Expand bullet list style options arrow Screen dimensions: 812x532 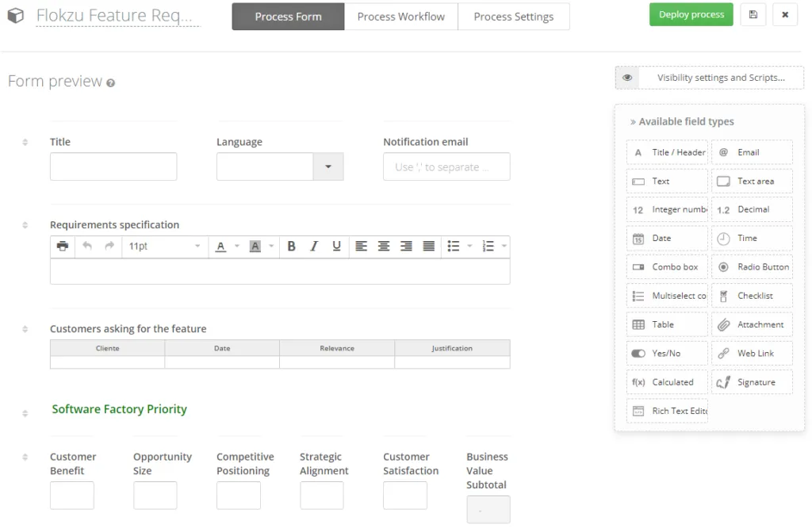coord(469,246)
